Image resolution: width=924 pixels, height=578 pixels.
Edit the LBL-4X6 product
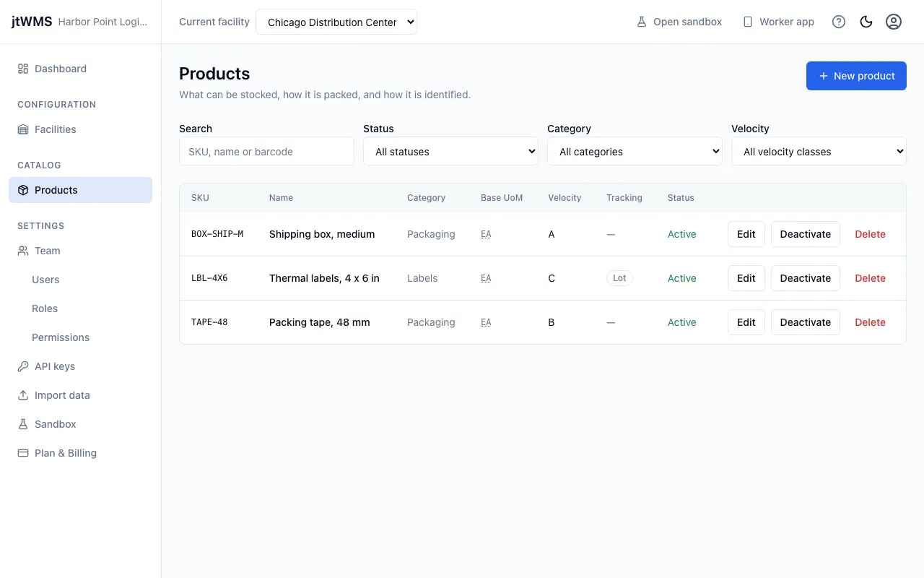(746, 278)
